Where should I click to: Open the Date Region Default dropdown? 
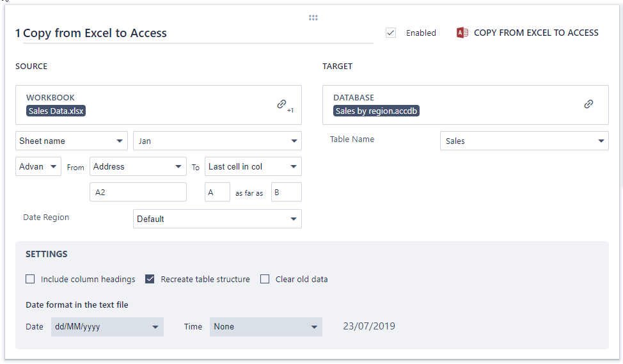[x=217, y=219]
